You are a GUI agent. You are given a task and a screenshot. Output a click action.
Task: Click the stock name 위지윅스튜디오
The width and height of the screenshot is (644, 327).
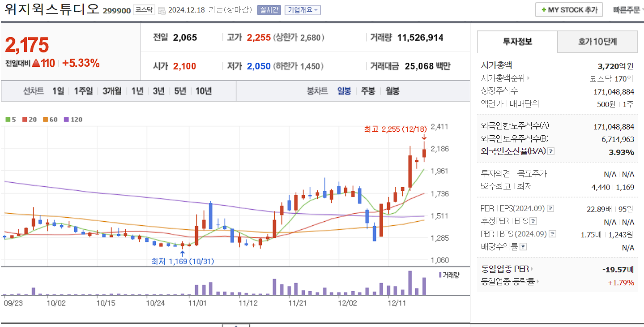coord(52,9)
